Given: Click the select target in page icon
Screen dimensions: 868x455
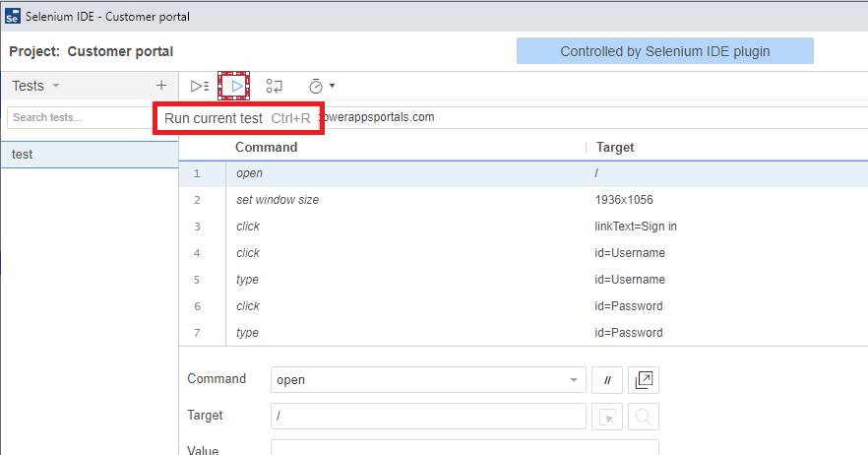Looking at the screenshot, I should 607,417.
